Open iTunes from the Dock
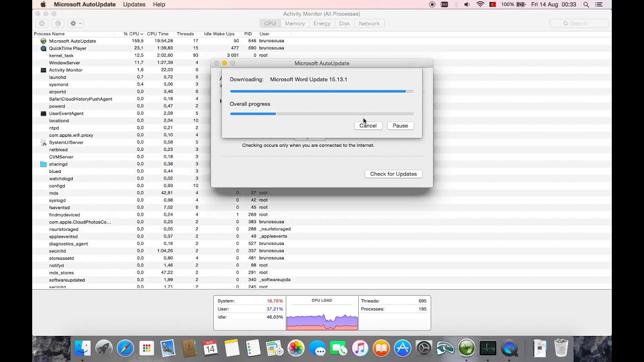The image size is (644, 362). coord(360,348)
